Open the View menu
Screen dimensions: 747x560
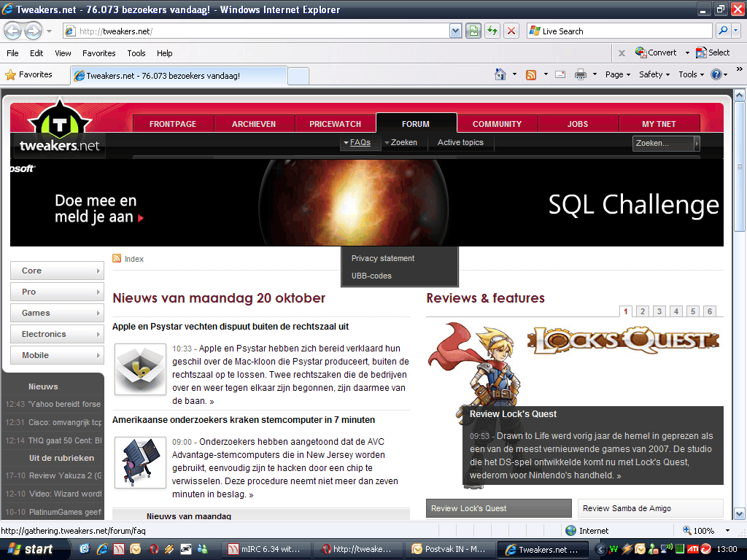(63, 53)
